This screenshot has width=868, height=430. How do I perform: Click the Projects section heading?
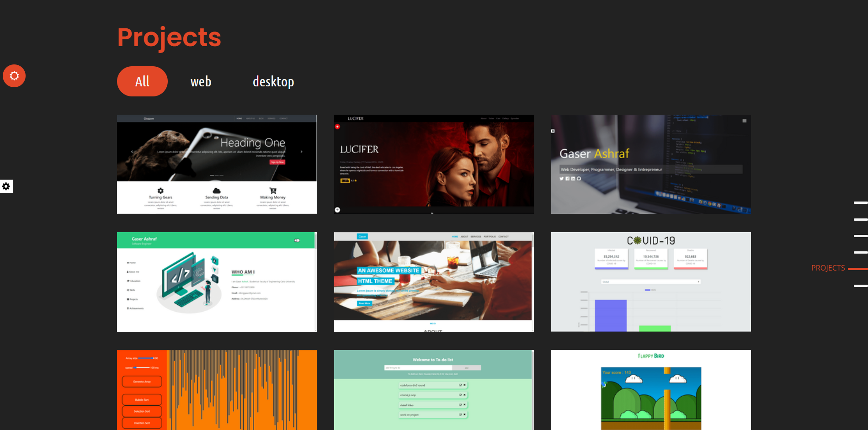(x=169, y=37)
